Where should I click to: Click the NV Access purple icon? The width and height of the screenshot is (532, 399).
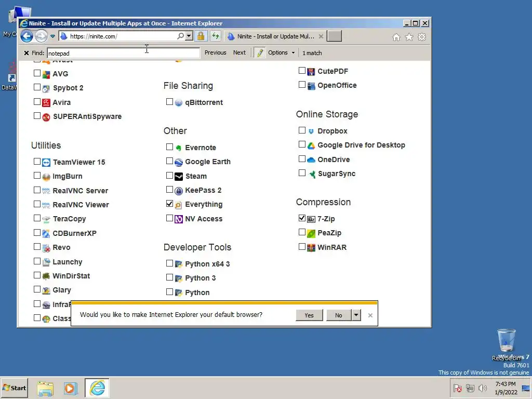pos(179,219)
